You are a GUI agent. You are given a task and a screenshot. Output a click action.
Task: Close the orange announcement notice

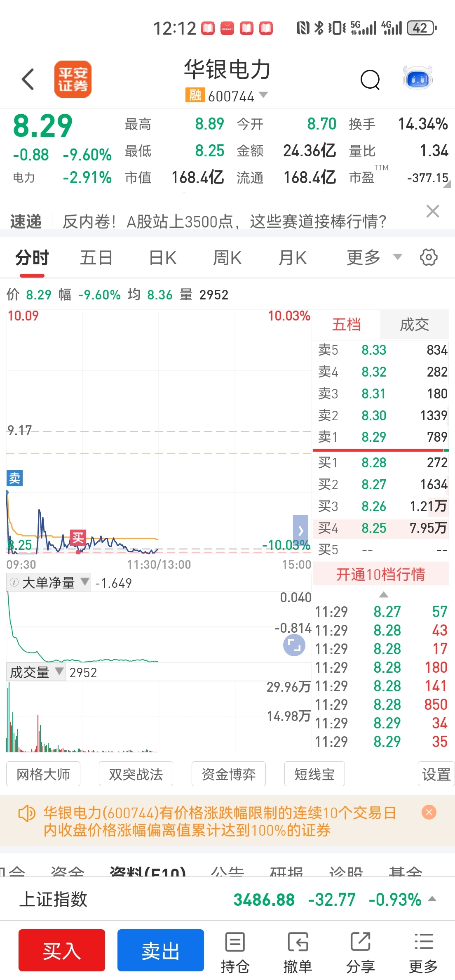[x=429, y=812]
